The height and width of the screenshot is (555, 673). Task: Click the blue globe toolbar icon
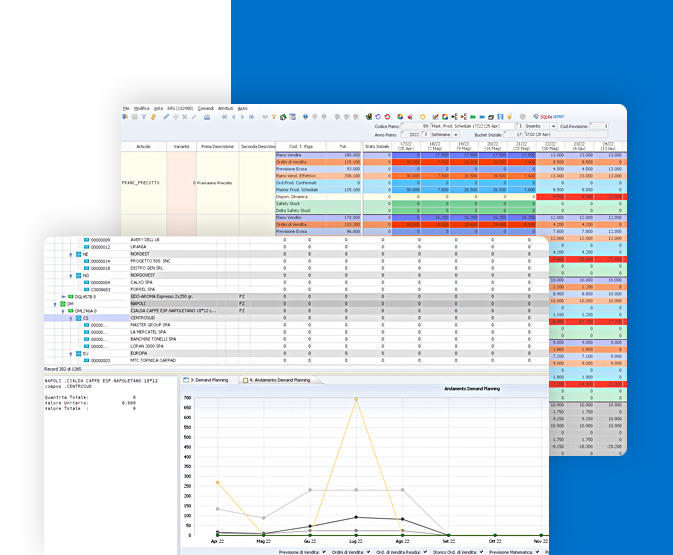(x=306, y=117)
